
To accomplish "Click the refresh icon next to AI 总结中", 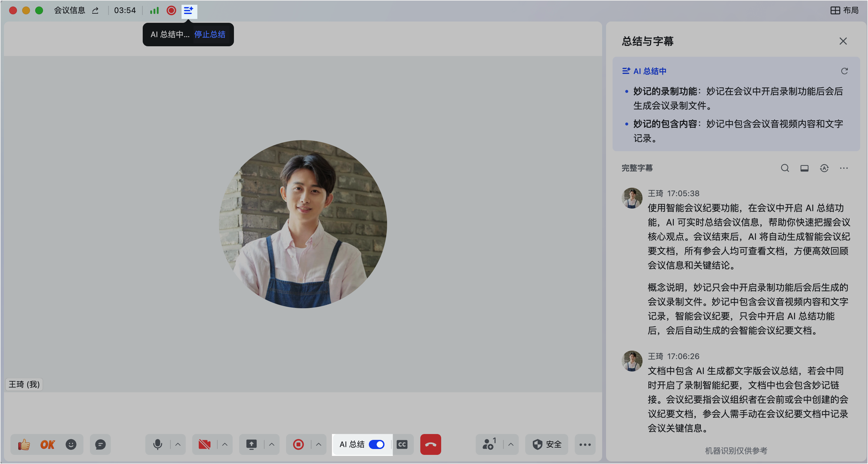I will tap(844, 71).
